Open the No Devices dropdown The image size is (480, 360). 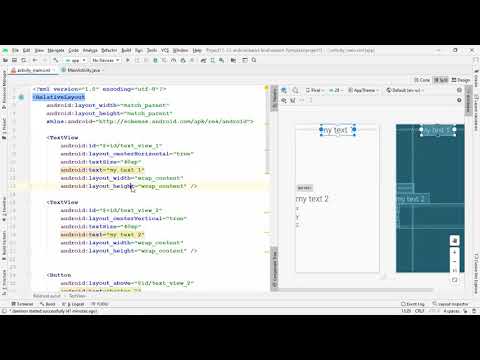click(105, 60)
